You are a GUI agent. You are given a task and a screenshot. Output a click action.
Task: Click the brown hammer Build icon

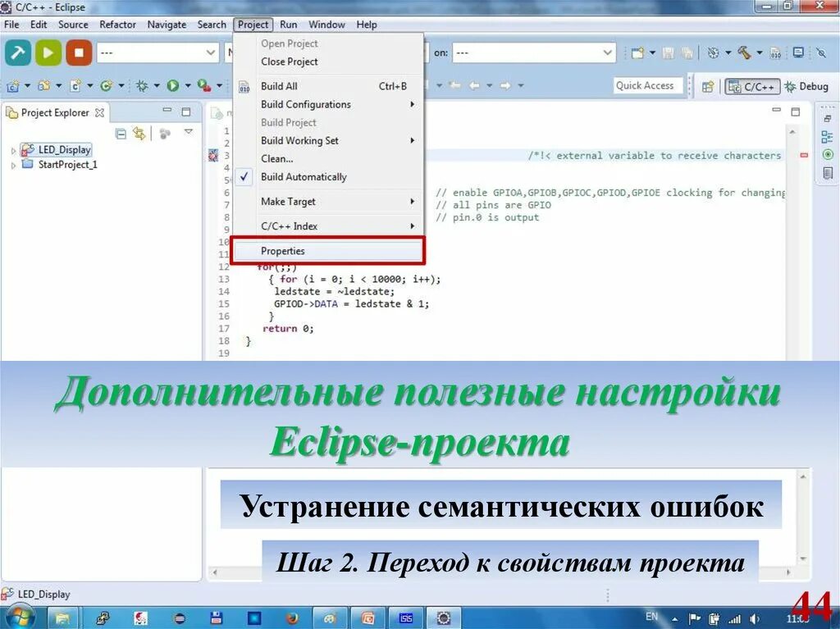(x=744, y=52)
